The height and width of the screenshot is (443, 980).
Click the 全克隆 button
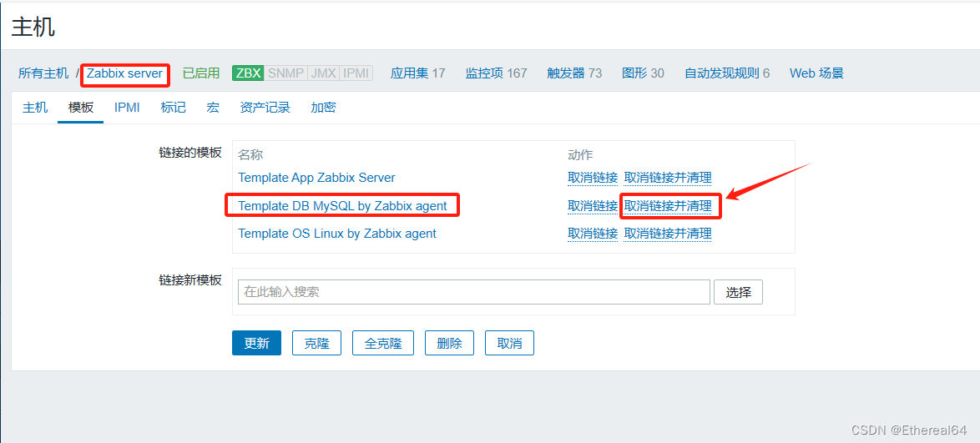[x=383, y=343]
